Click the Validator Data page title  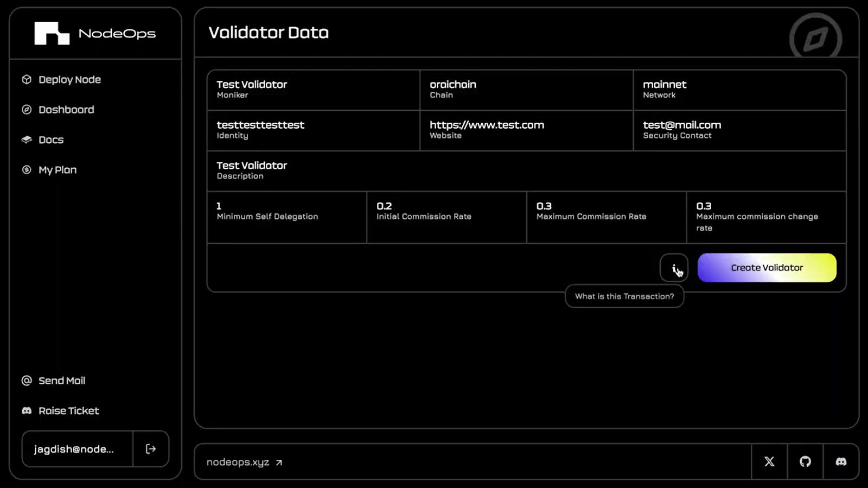[269, 33]
